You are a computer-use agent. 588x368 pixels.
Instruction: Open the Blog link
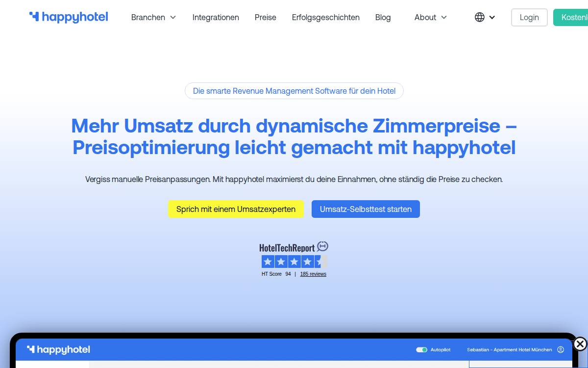[x=383, y=17]
